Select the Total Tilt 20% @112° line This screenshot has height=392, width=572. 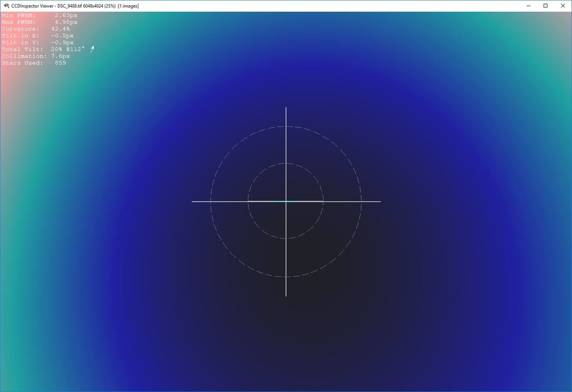(x=43, y=49)
